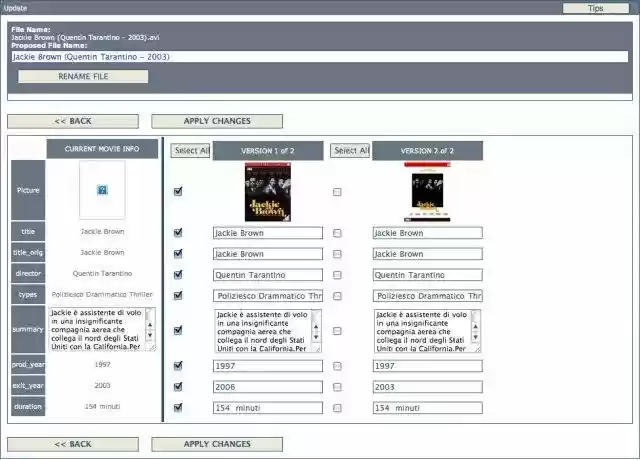The height and width of the screenshot is (460, 640).
Task: Uncheck the Version 1 types checkbox
Action: tap(178, 296)
